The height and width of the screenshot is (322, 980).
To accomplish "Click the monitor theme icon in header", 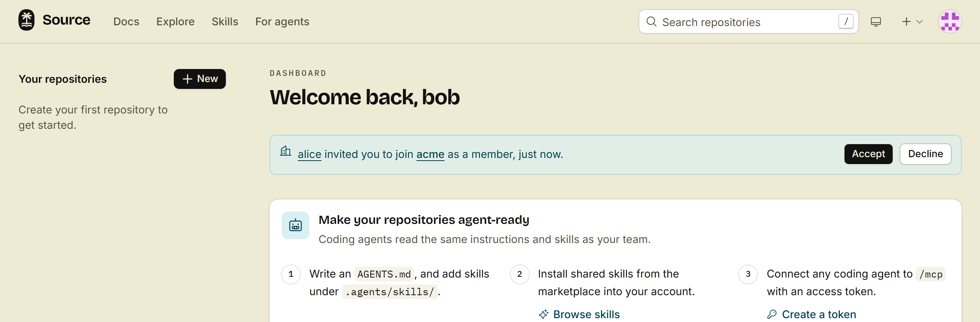I will [876, 21].
